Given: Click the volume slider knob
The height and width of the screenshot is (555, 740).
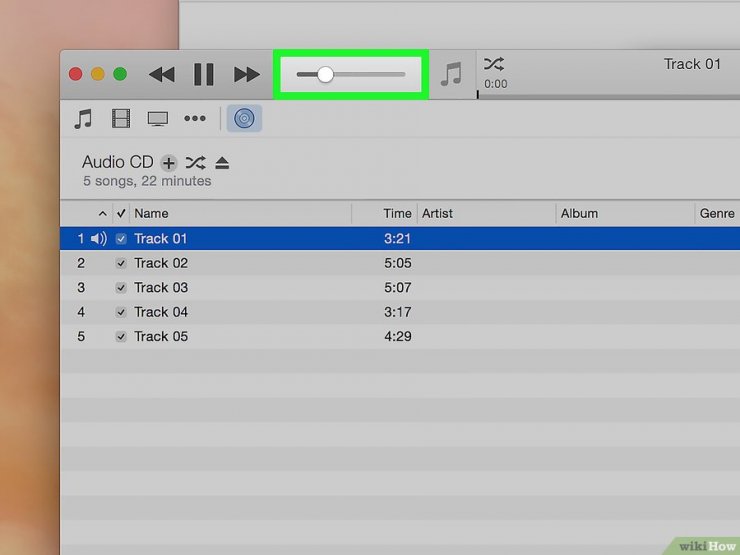Looking at the screenshot, I should coord(325,74).
